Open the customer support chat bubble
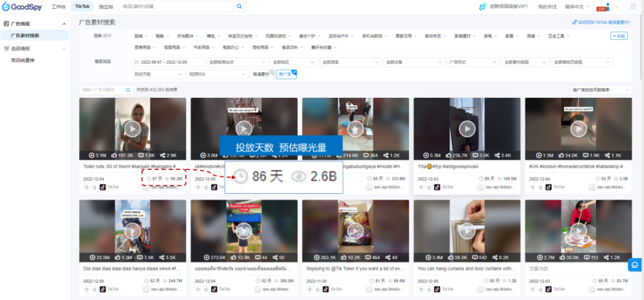644x300 pixels. point(634,265)
